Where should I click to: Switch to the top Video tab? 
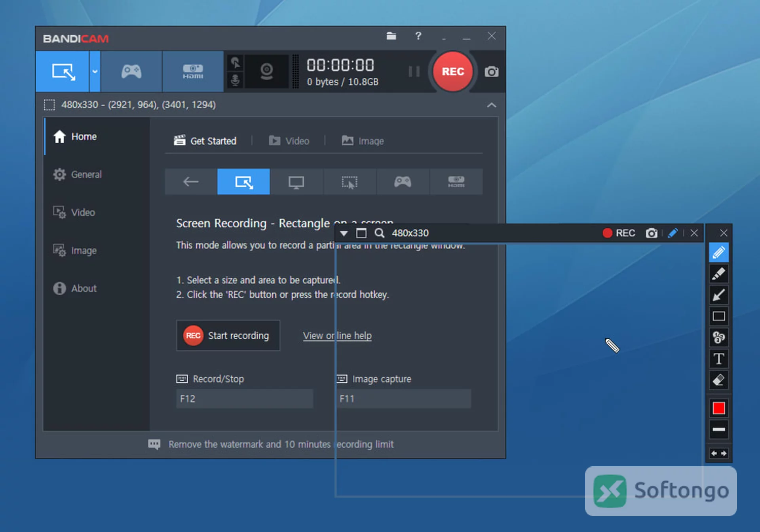tap(289, 141)
